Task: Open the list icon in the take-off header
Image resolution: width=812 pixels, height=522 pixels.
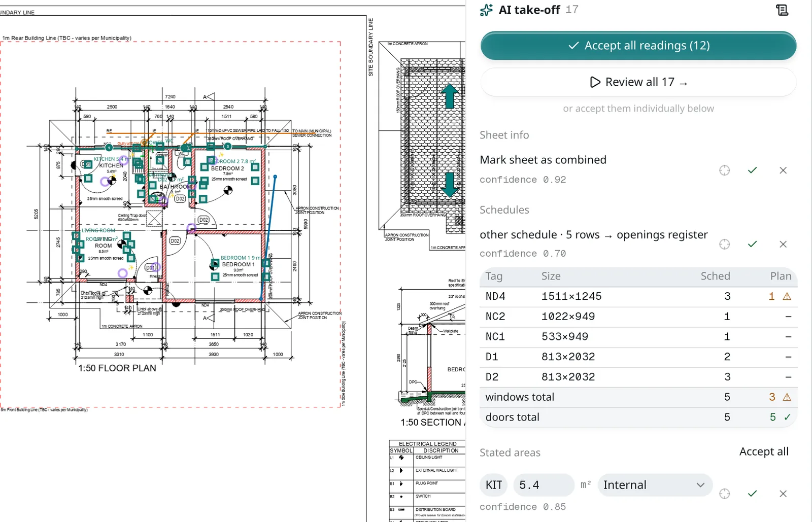Action: tap(782, 10)
